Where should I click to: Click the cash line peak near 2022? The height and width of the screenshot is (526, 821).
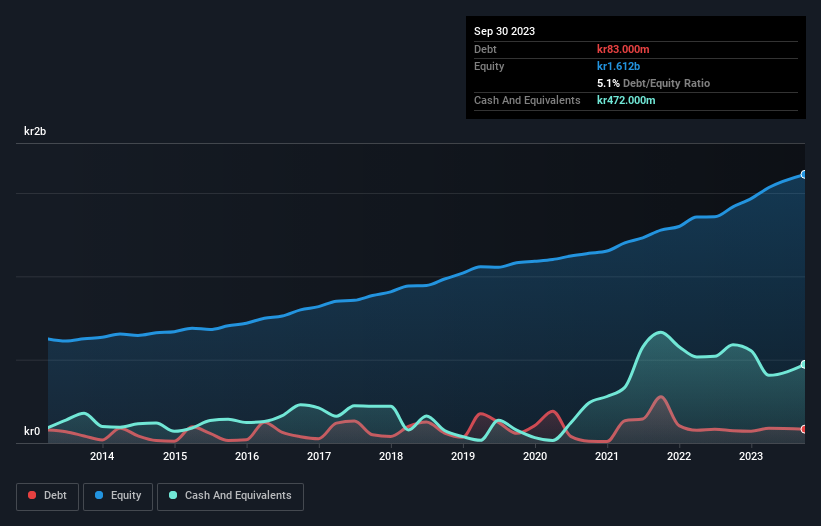pyautogui.click(x=659, y=333)
